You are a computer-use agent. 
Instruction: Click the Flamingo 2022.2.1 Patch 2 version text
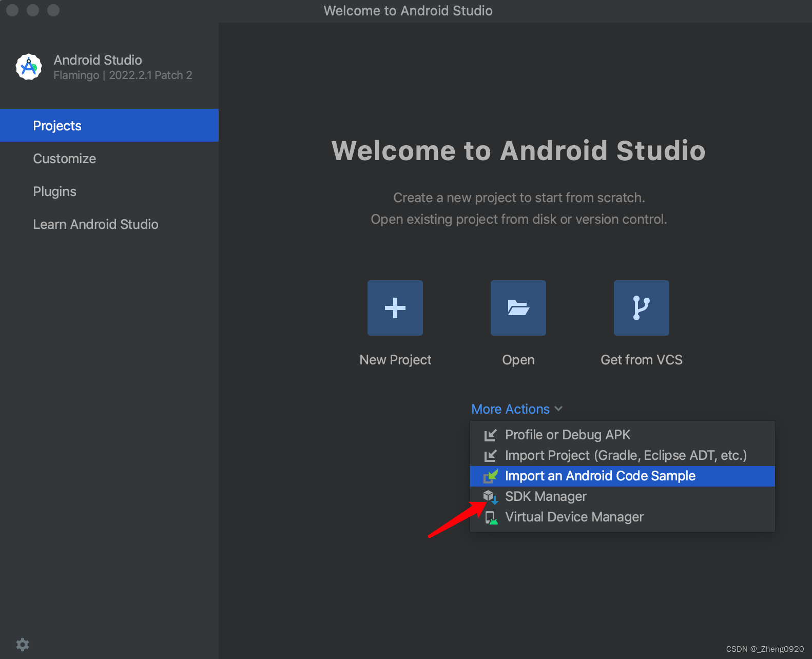(x=123, y=75)
